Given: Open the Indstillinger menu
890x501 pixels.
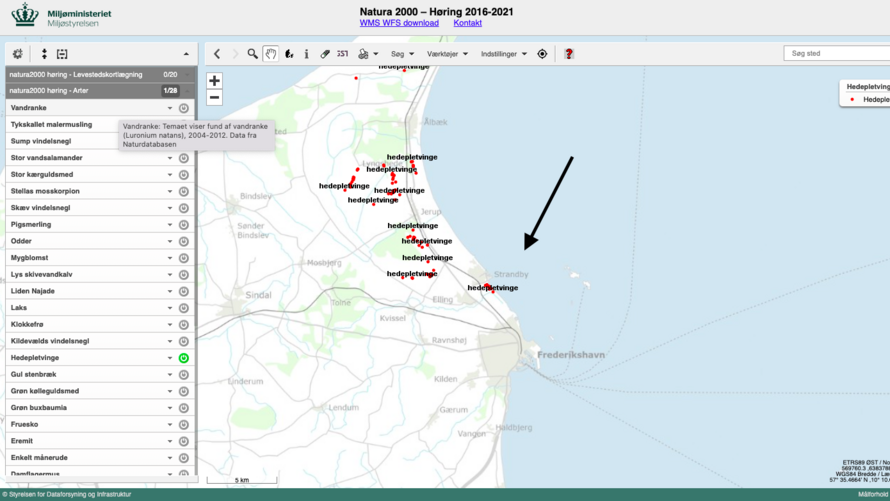Looking at the screenshot, I should [x=503, y=54].
